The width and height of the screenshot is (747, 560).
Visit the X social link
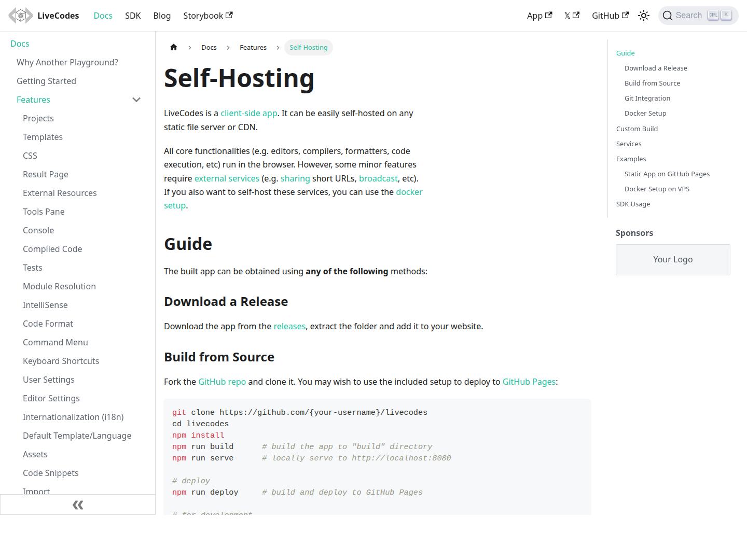(572, 16)
